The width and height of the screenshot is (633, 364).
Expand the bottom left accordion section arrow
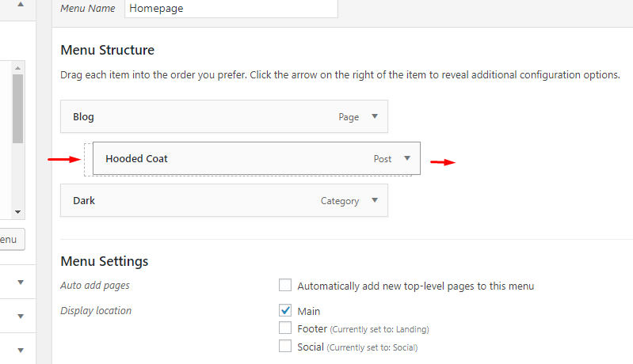[x=20, y=350]
